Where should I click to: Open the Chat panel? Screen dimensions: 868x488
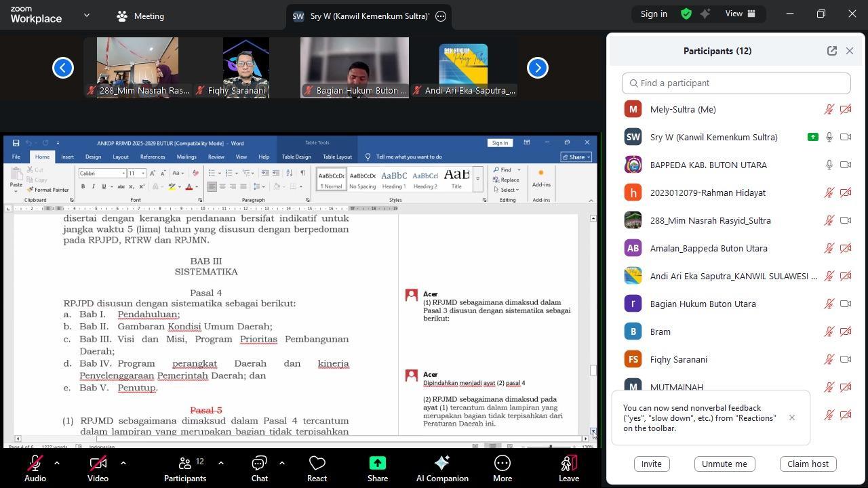tap(259, 469)
